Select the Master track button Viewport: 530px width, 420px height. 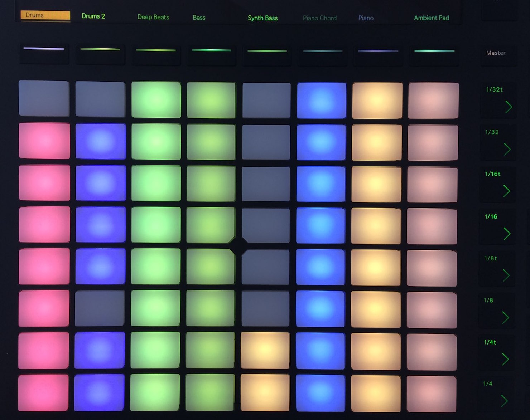click(x=496, y=53)
